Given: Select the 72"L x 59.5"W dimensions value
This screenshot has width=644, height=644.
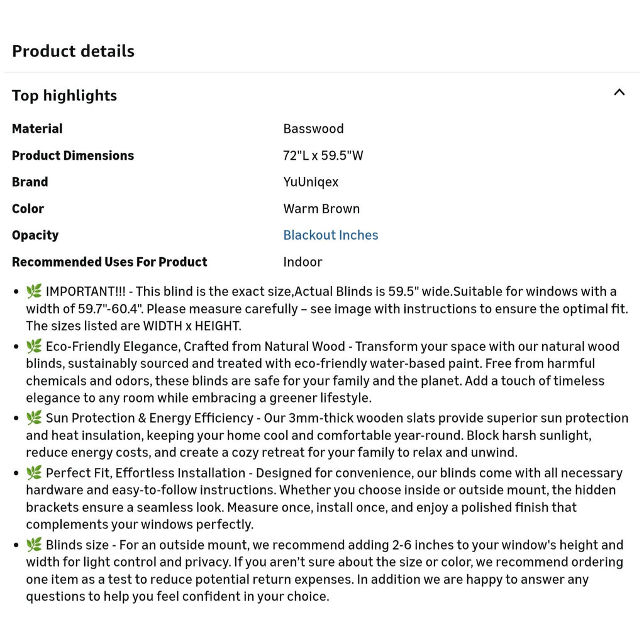Looking at the screenshot, I should click(x=323, y=155).
